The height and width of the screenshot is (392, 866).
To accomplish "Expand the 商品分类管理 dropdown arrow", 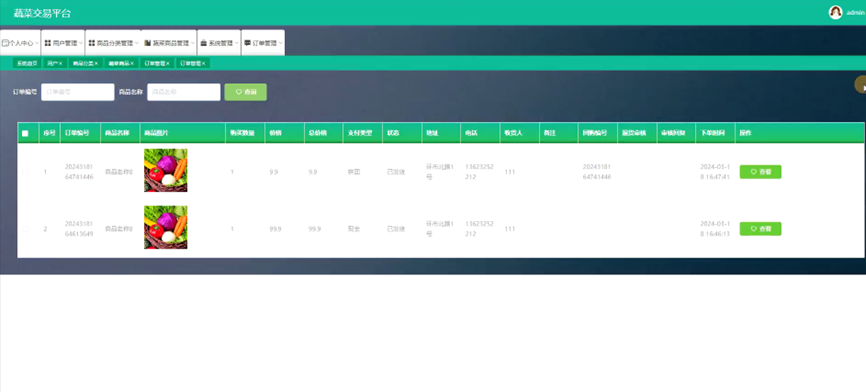I will coord(136,43).
